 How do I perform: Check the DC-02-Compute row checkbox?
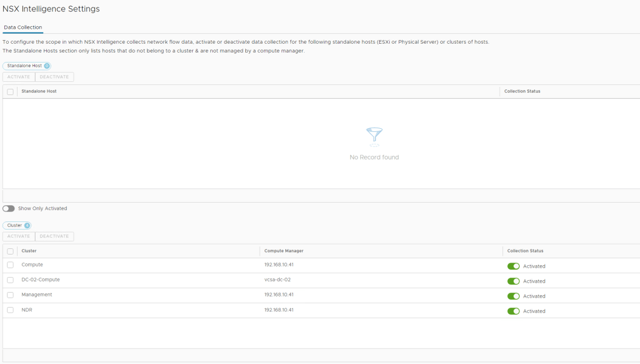(10, 280)
